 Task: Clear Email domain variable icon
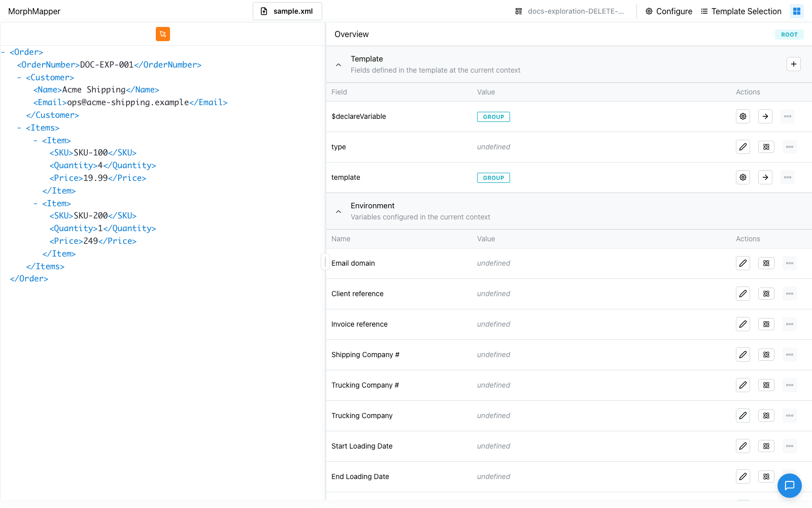click(766, 263)
